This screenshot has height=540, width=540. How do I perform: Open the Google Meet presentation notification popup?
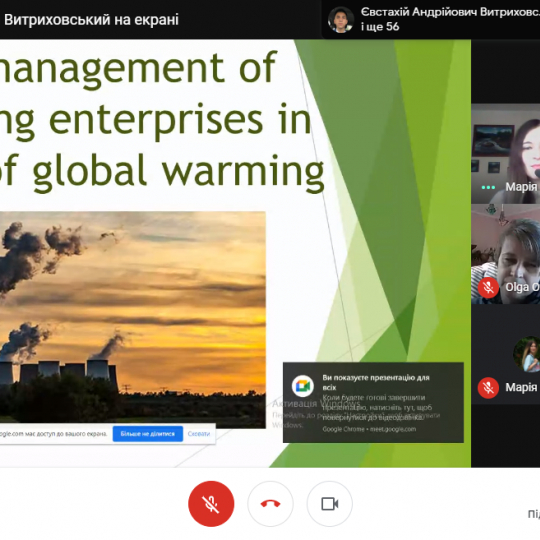pyautogui.click(x=373, y=402)
